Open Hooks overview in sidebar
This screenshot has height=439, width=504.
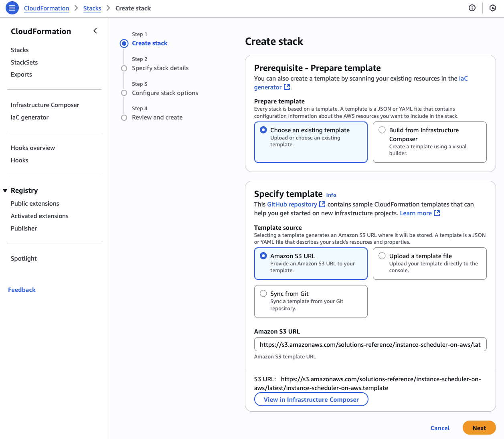33,148
